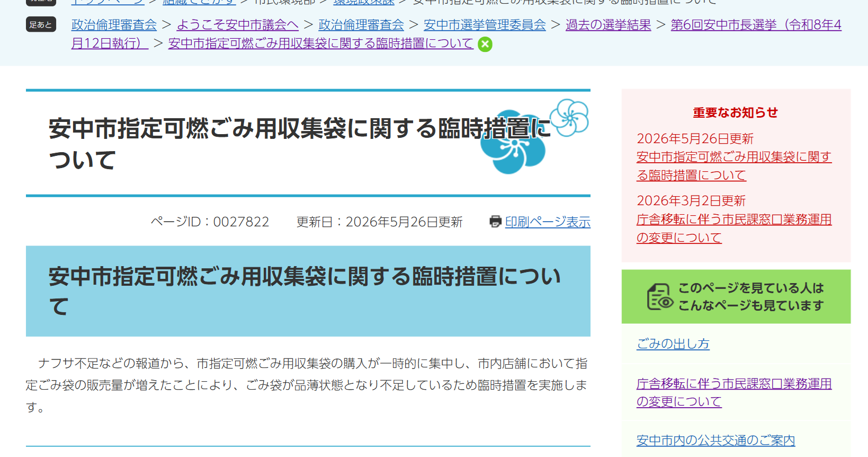This screenshot has width=868, height=457.
Task: Open the 政治倫理審査会 link after ようこそ安中市議会へ
Action: tap(361, 25)
